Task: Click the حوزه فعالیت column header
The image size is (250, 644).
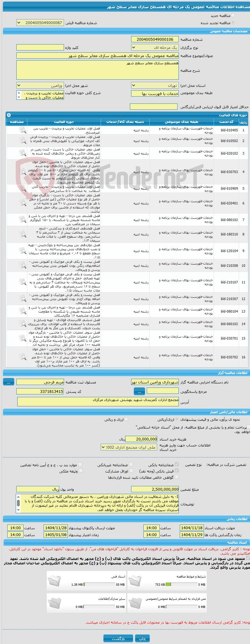Action: tap(64, 122)
